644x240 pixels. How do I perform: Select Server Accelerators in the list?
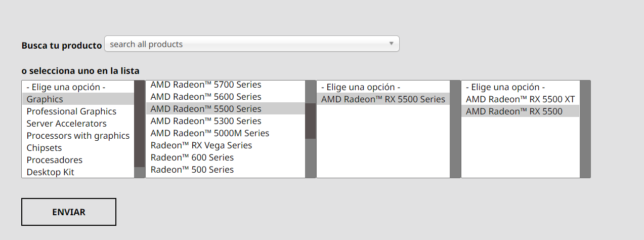point(66,124)
